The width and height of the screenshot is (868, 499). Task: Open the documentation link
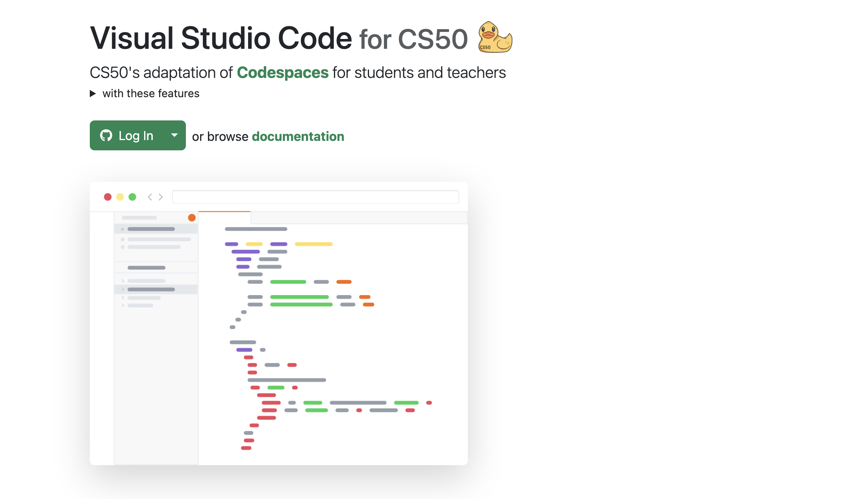[298, 137]
